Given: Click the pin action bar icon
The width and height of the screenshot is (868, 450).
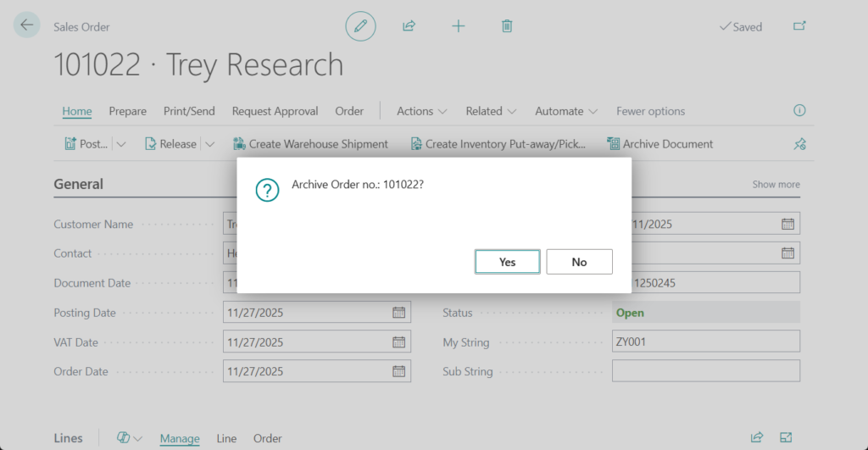Looking at the screenshot, I should coord(798,144).
